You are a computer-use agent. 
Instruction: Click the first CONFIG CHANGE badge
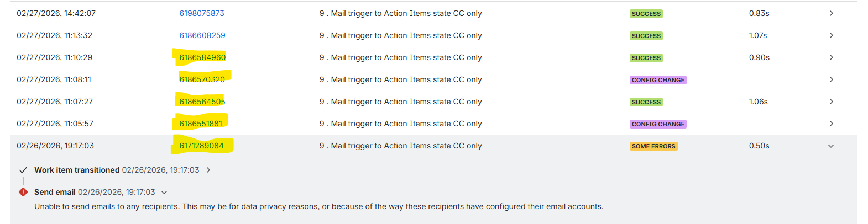(658, 80)
